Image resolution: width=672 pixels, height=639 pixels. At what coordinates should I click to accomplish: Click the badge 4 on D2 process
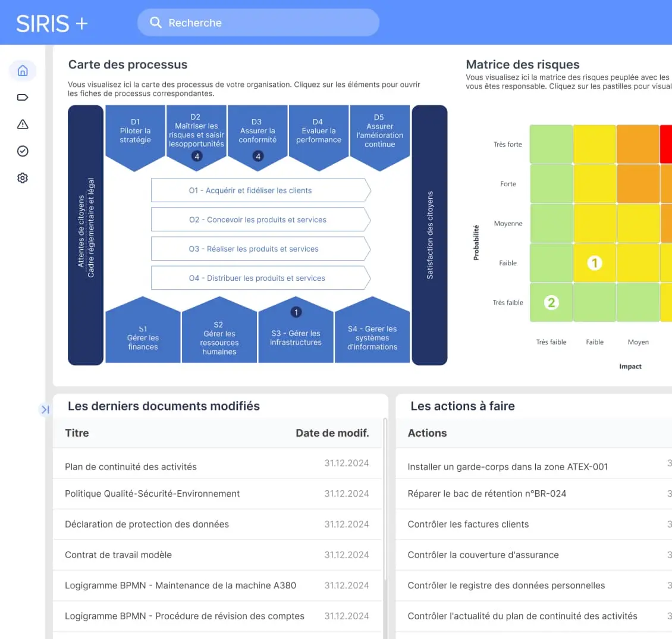197,156
